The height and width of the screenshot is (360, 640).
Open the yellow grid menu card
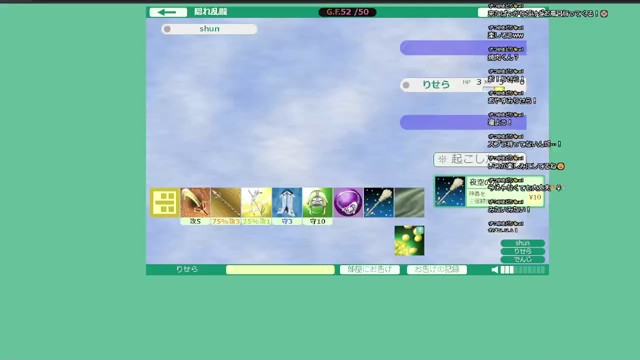click(x=165, y=202)
